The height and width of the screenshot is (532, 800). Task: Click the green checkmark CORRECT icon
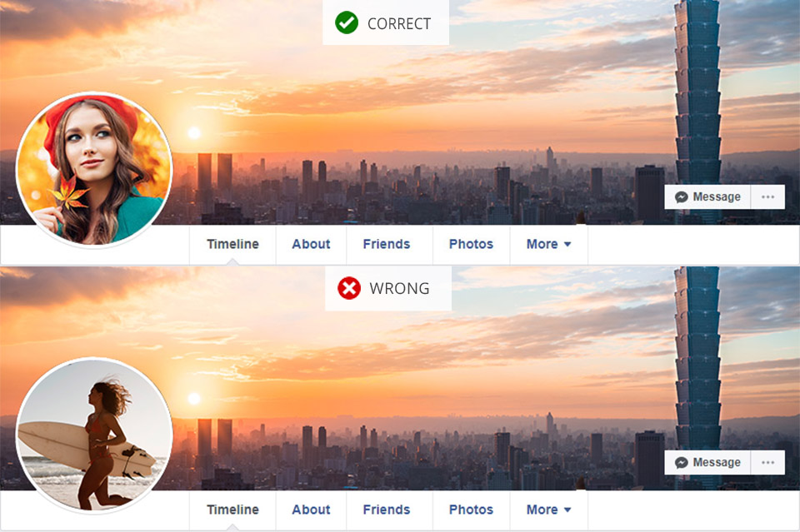[x=347, y=23]
